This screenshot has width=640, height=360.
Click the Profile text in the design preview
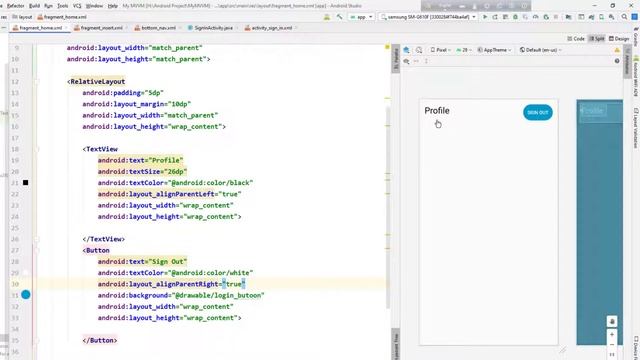[437, 111]
